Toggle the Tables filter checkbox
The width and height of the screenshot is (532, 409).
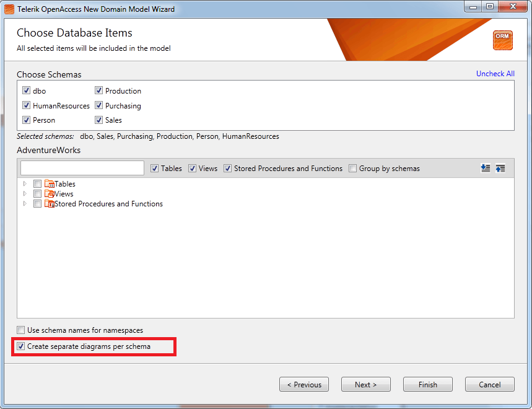click(x=154, y=169)
